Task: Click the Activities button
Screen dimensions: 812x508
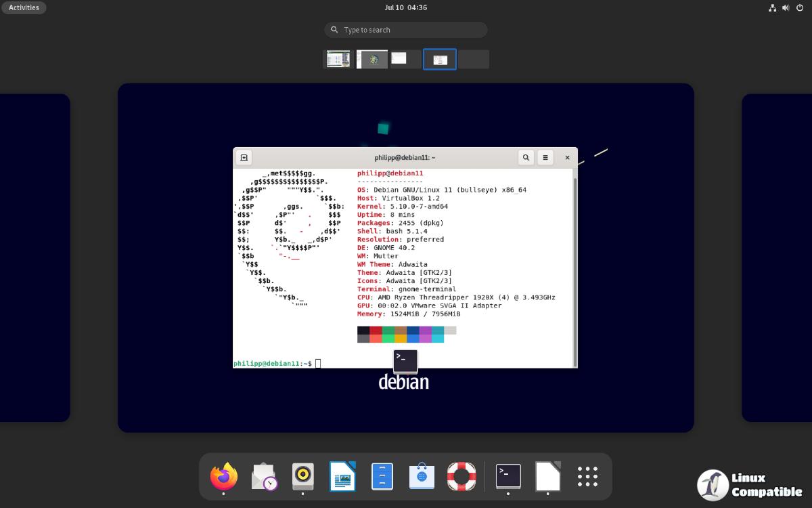Action: tap(24, 7)
